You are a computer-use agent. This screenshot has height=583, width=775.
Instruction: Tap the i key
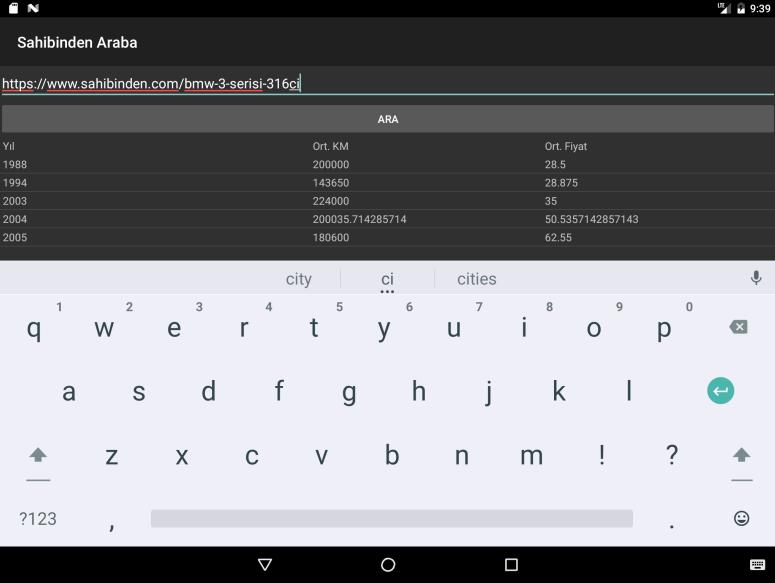pos(524,327)
